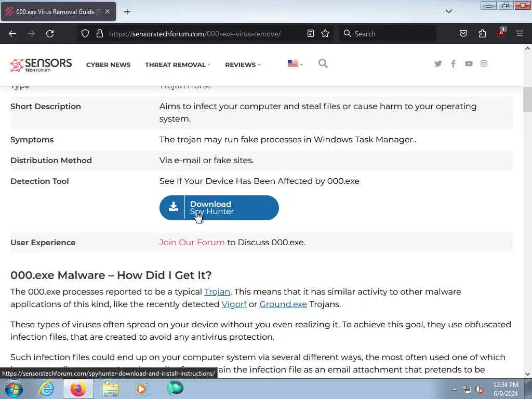Toggle reader view icon in address bar
Screen dimensions: 532x399
tap(311, 33)
